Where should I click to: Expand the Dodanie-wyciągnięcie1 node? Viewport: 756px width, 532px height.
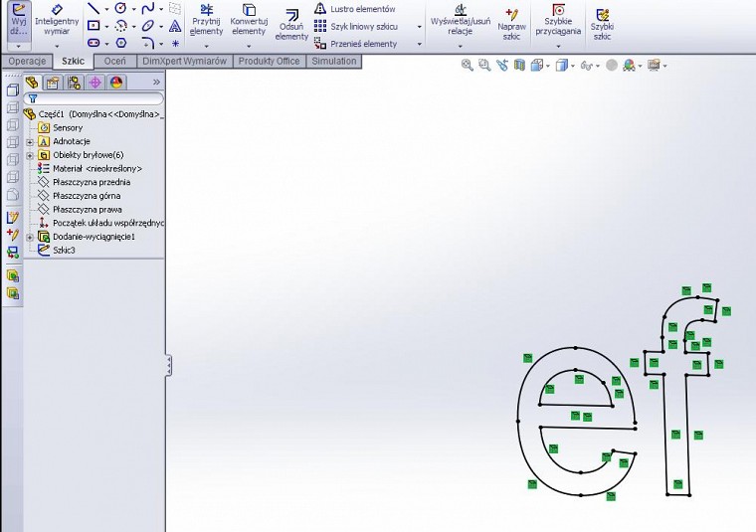coord(30,237)
